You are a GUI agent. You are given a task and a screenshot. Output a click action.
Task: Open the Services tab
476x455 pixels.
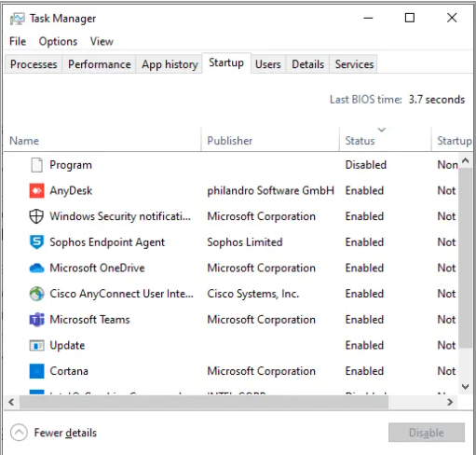354,64
